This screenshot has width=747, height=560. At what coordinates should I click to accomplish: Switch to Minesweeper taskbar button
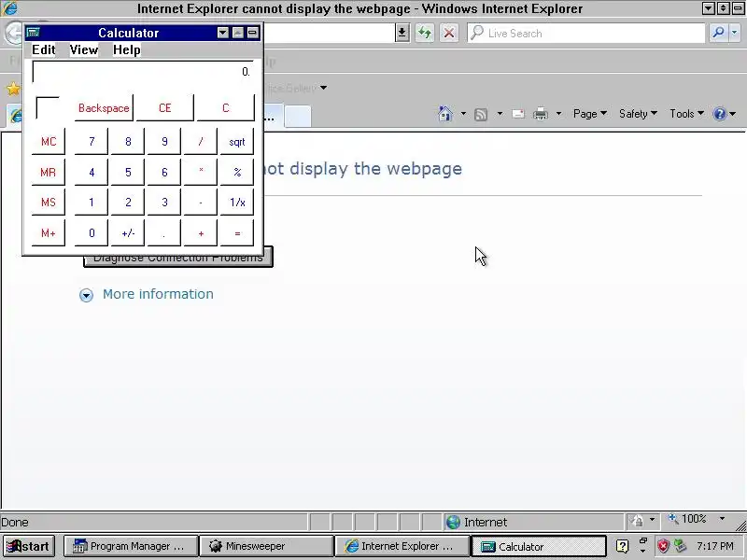[266, 546]
